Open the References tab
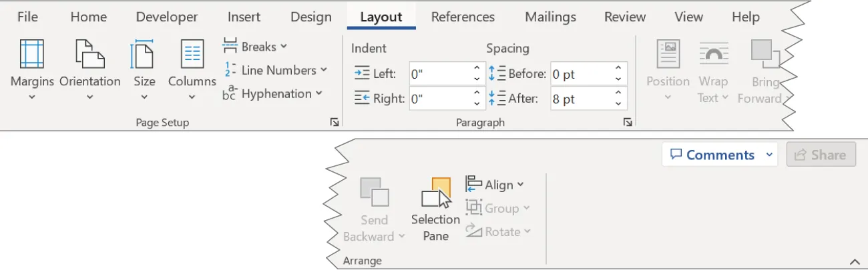Screen dimensions: 868x270 [x=463, y=17]
